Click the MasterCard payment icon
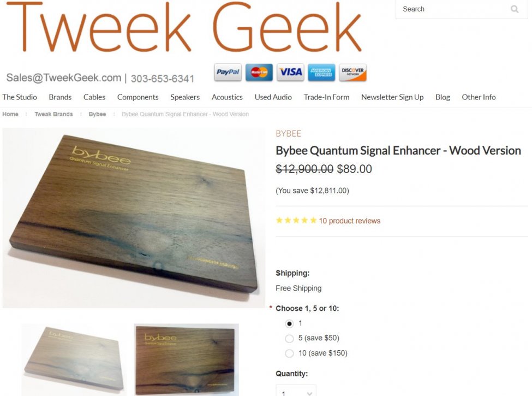Viewport: 532px width, 396px height. click(259, 72)
